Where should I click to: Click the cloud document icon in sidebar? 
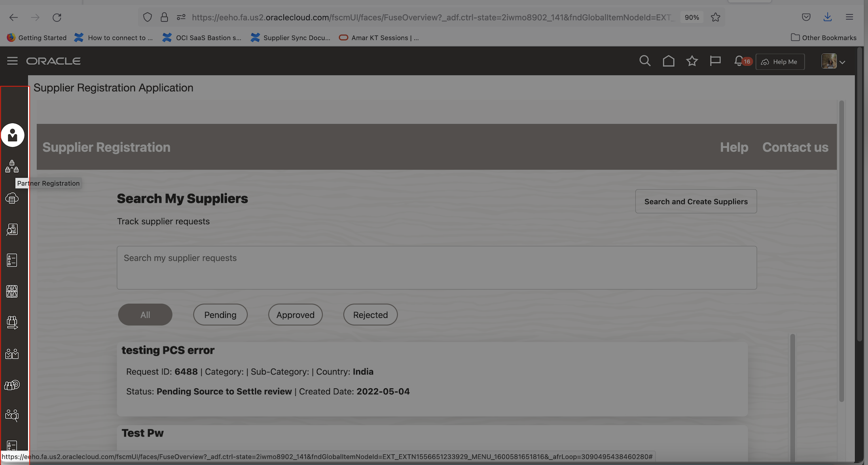12,198
